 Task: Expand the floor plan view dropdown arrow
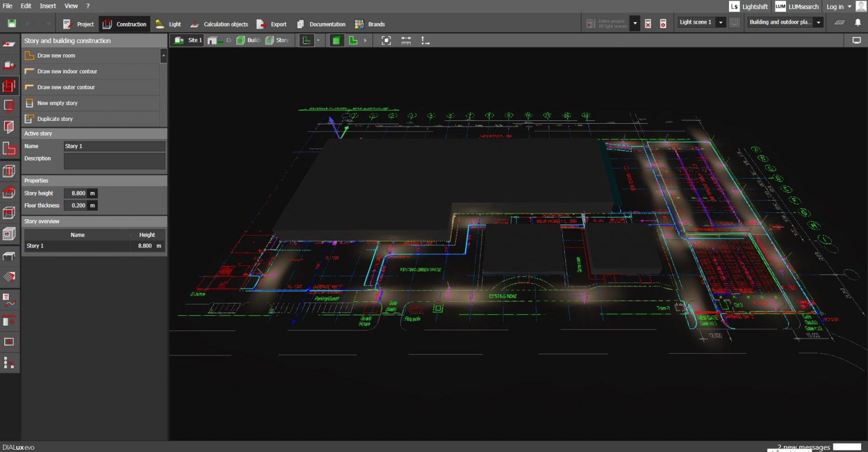(319, 40)
